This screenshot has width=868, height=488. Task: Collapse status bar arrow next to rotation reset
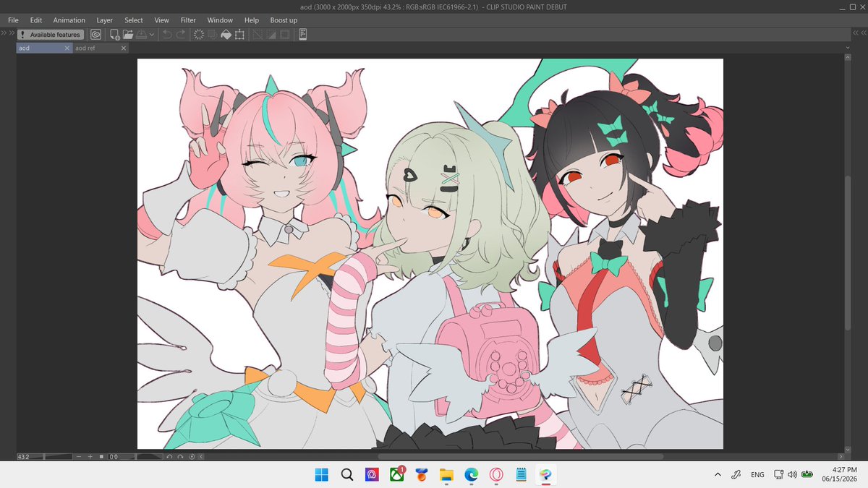tap(201, 457)
